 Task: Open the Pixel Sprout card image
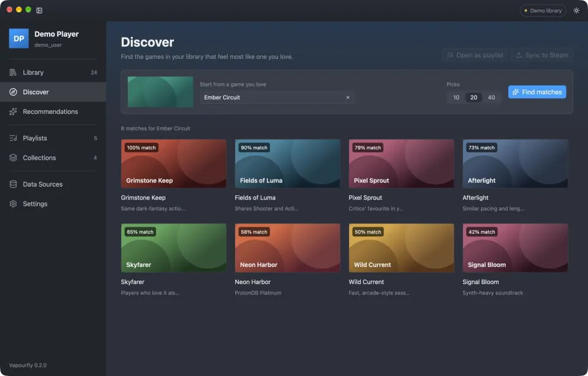pos(401,164)
